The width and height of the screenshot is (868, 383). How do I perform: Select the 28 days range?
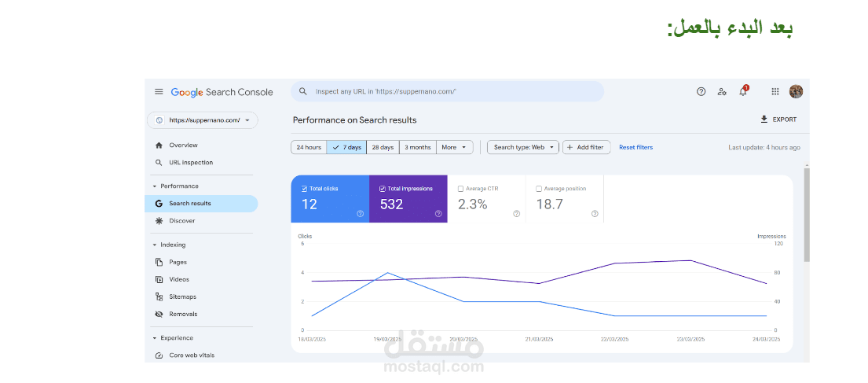point(383,147)
